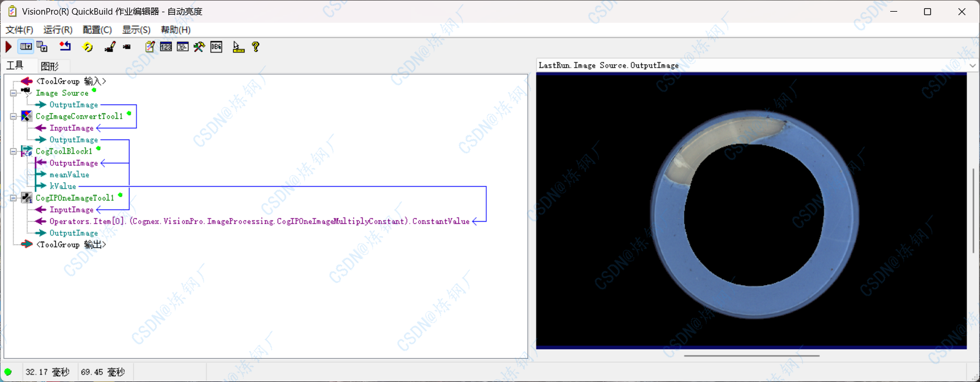The width and height of the screenshot is (980, 382).
Task: Open floating result display windows icon
Action: [x=43, y=47]
